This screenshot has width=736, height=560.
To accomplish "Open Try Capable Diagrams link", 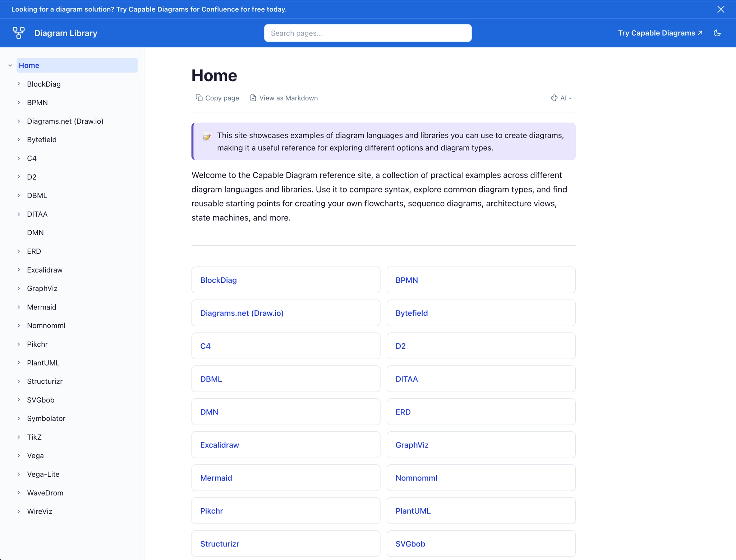I will pos(660,33).
